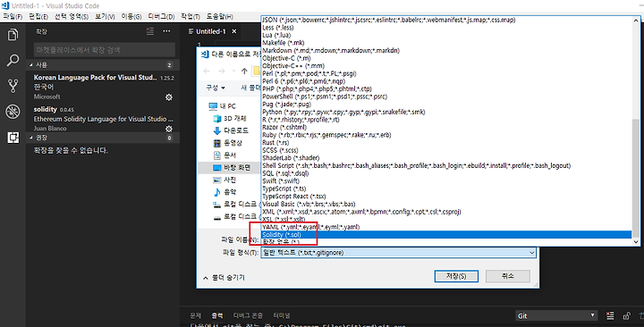Choose YAML file type in list

tap(446, 227)
